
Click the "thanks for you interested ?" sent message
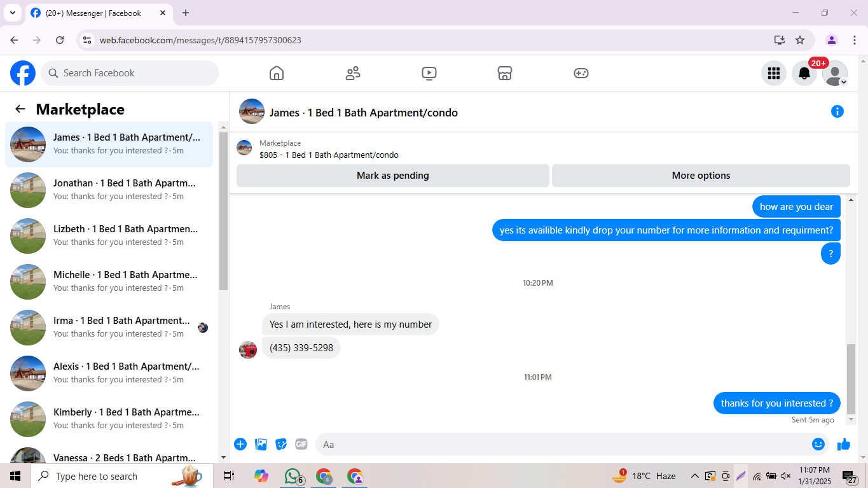[x=777, y=403]
